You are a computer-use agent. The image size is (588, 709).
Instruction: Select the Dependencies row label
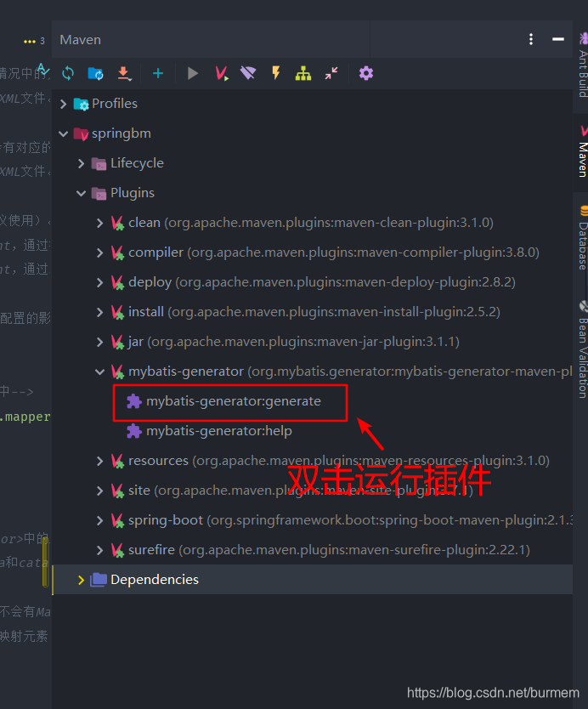[x=155, y=580]
